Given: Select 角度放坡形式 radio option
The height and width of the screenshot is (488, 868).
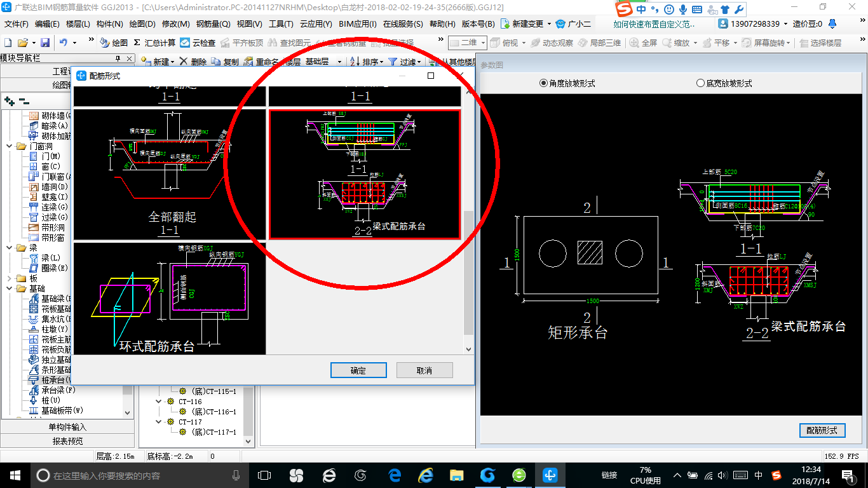Looking at the screenshot, I should coord(567,83).
